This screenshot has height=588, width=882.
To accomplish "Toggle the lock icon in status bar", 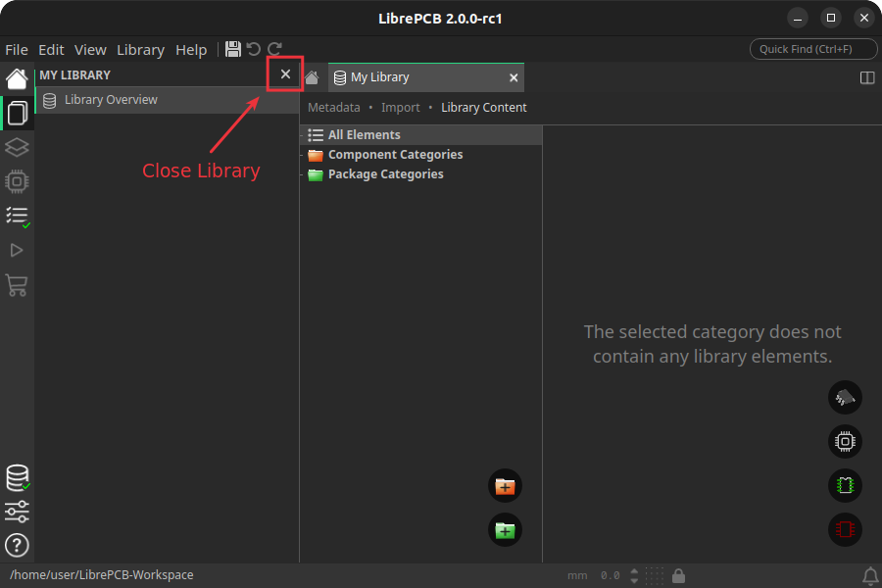I will [678, 575].
